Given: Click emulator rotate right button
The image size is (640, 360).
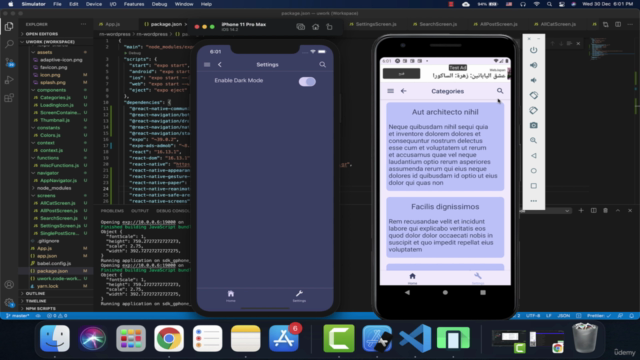Looking at the screenshot, I should [x=533, y=110].
